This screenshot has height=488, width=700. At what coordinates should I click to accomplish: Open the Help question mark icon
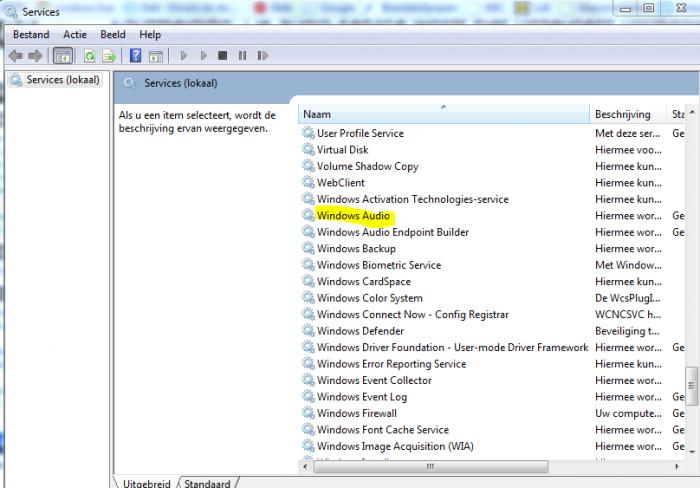(x=135, y=55)
